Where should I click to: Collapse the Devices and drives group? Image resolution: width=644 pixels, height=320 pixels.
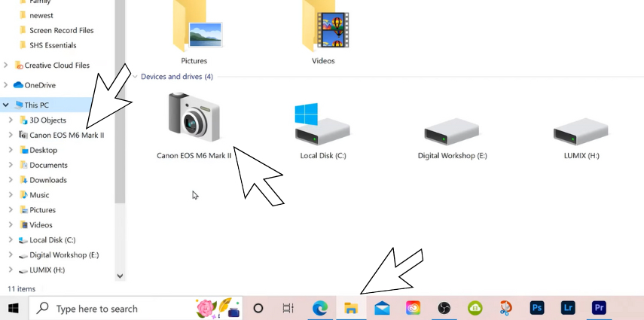point(135,76)
